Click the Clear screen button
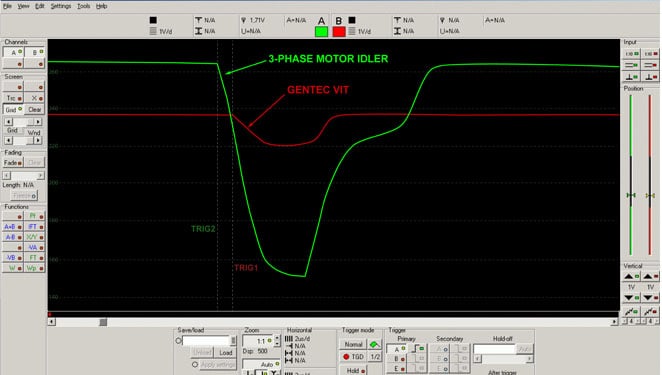This screenshot has width=662, height=375. pos(35,110)
